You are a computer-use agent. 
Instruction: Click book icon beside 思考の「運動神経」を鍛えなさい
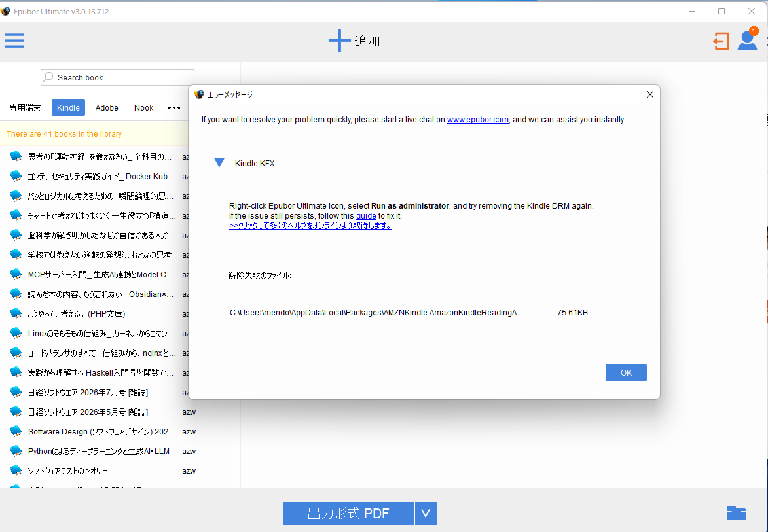click(x=16, y=156)
